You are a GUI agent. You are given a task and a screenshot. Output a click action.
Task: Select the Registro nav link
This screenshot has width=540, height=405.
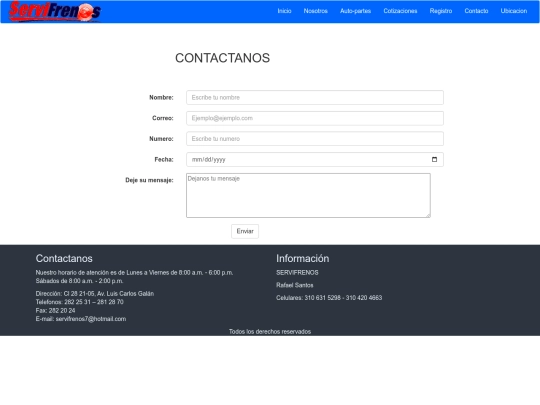[x=441, y=11]
